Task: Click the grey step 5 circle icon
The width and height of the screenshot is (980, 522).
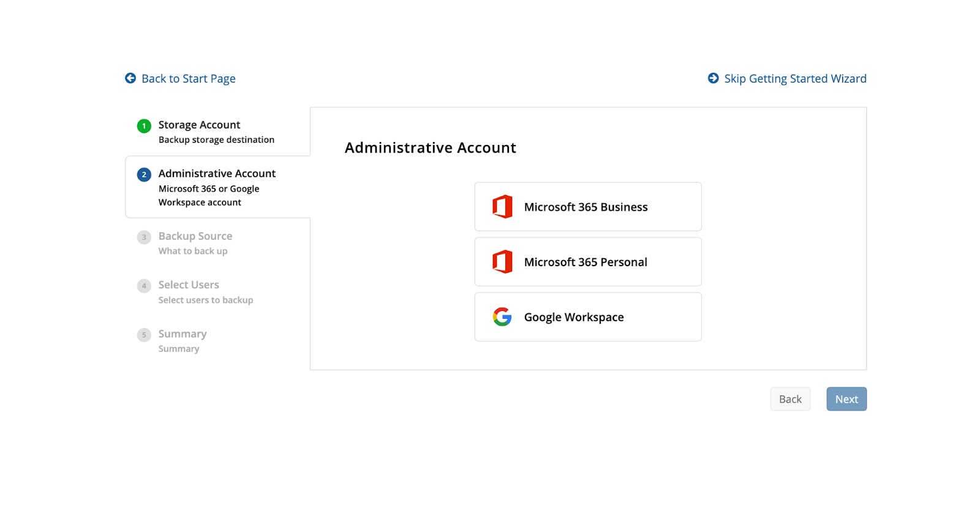Action: point(144,335)
